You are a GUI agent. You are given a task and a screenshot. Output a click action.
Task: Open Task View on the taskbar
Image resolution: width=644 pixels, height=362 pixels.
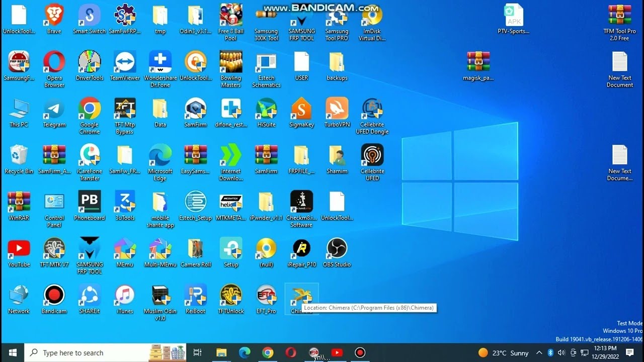pos(198,352)
